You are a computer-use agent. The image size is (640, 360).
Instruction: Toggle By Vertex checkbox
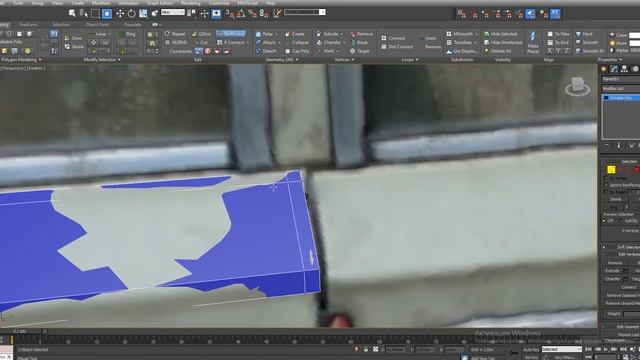point(606,178)
